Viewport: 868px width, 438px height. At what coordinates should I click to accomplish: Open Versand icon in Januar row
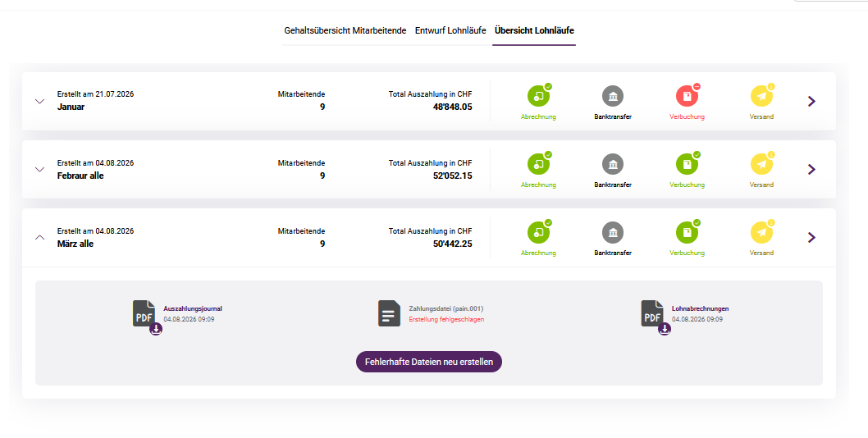coord(761,96)
